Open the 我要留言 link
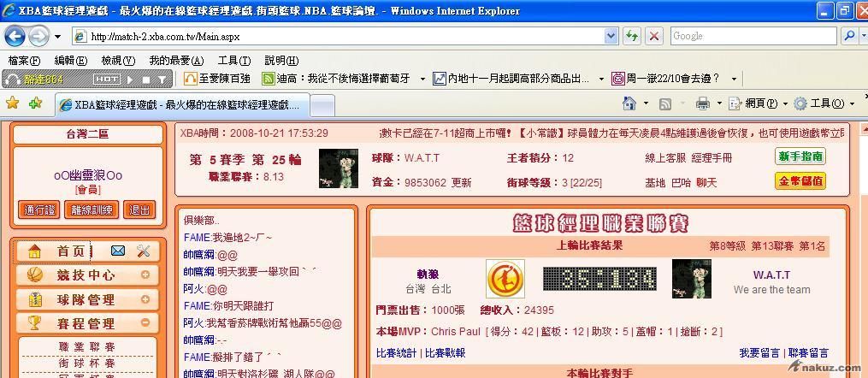Image resolution: width=868 pixels, height=378 pixels. [759, 353]
